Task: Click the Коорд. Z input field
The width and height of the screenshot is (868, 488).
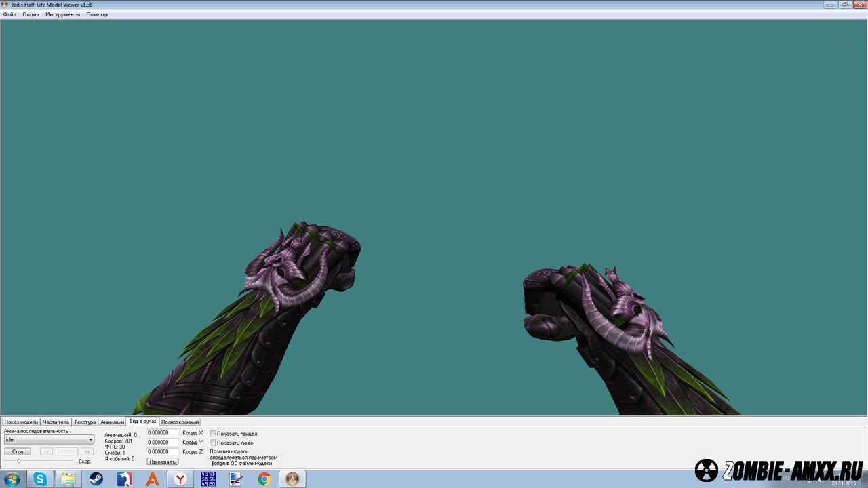Action: 163,452
